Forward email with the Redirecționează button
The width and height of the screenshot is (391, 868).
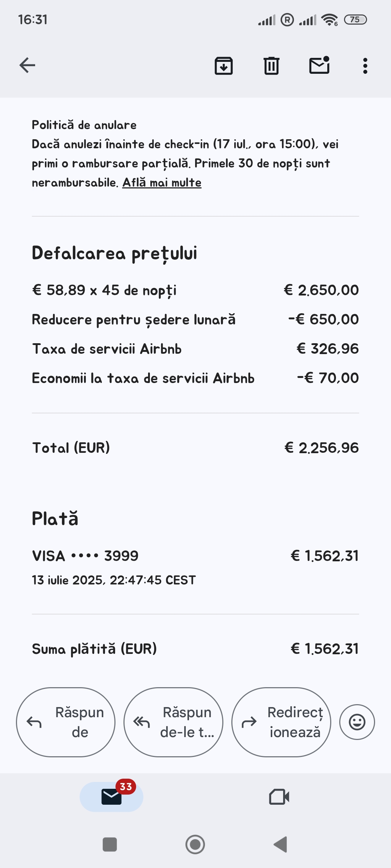tap(281, 722)
